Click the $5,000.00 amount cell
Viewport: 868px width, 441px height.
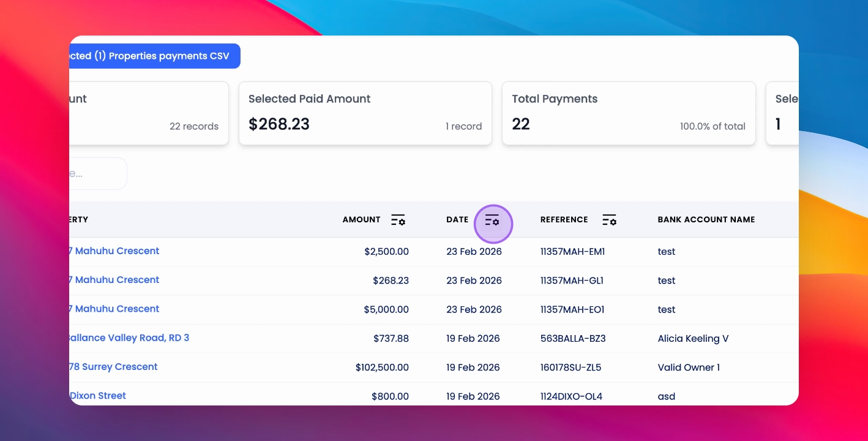pyautogui.click(x=386, y=310)
